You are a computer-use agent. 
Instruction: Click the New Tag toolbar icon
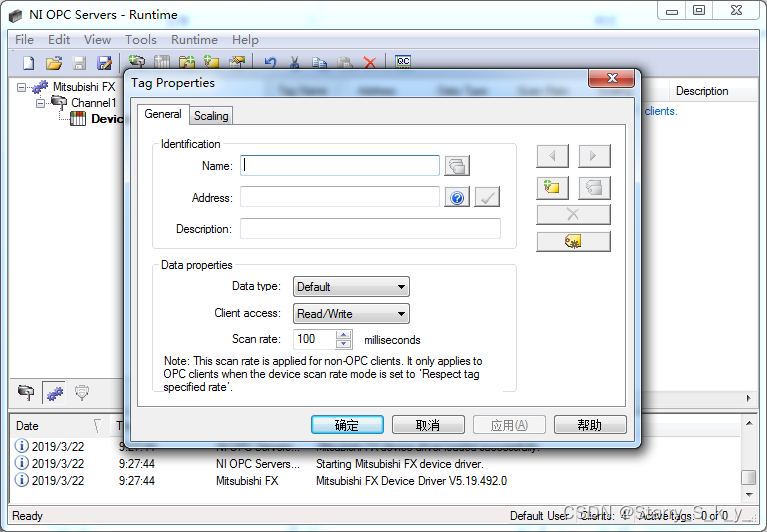click(212, 62)
